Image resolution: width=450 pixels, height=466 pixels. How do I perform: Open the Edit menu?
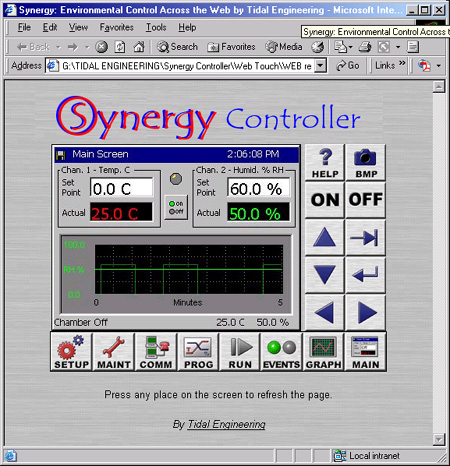tap(50, 27)
